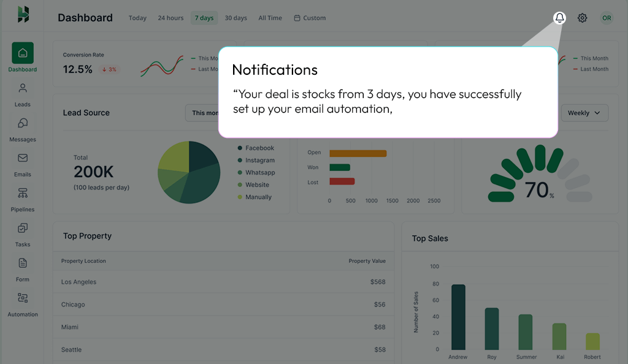Viewport: 628px width, 364px height.
Task: Select the Dashboard home icon
Action: click(23, 53)
